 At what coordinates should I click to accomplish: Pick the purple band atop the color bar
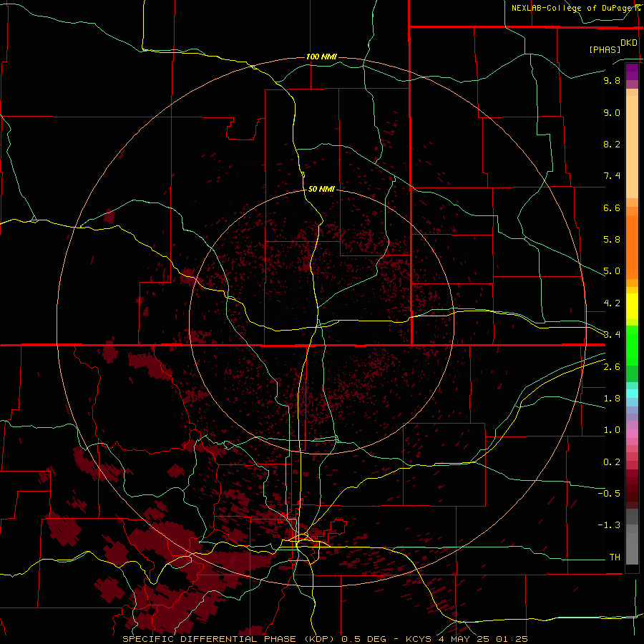pos(632,72)
